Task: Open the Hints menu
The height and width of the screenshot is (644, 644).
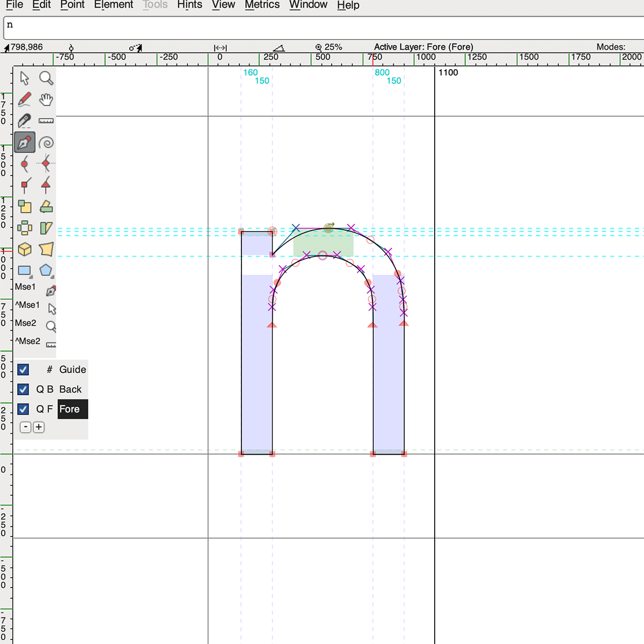Action: click(x=189, y=5)
